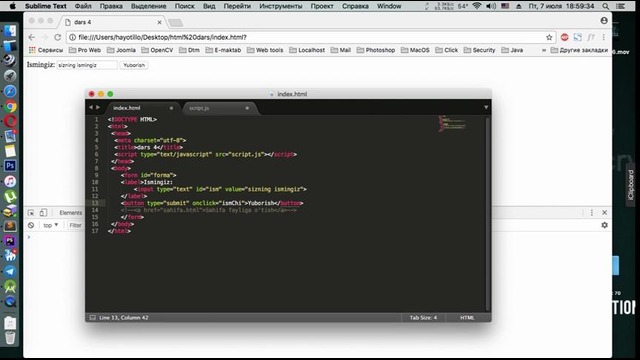Open the Инструменты menu
The width and height of the screenshot is (640, 360).
(x=281, y=6)
